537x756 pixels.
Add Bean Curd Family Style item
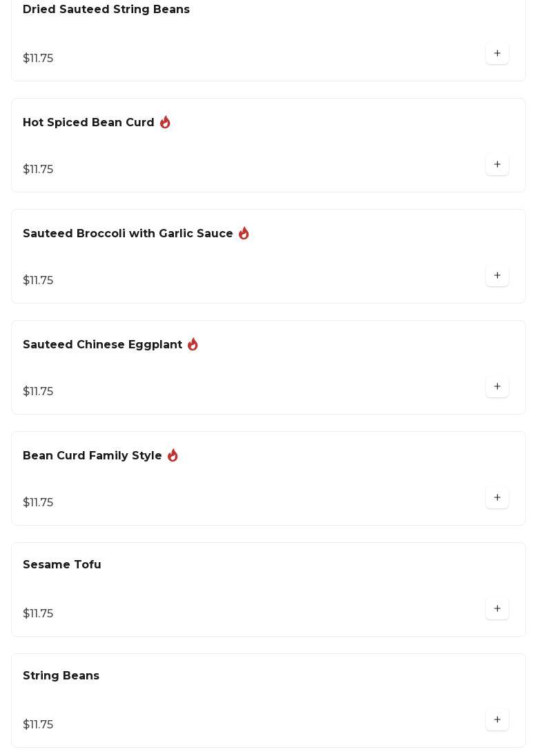pos(497,497)
